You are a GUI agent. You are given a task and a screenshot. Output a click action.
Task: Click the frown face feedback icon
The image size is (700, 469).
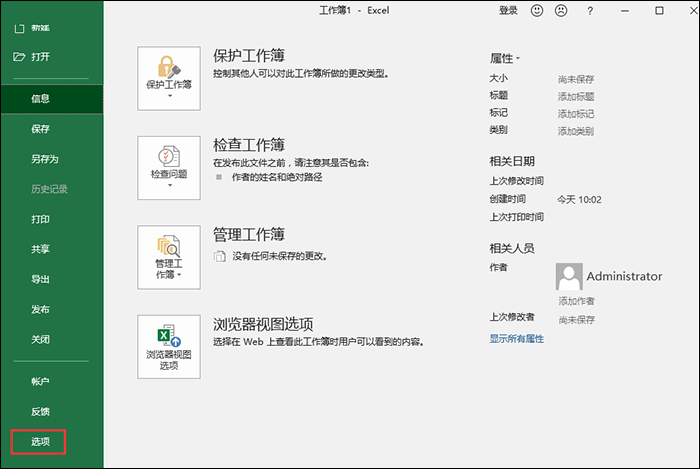pyautogui.click(x=562, y=10)
